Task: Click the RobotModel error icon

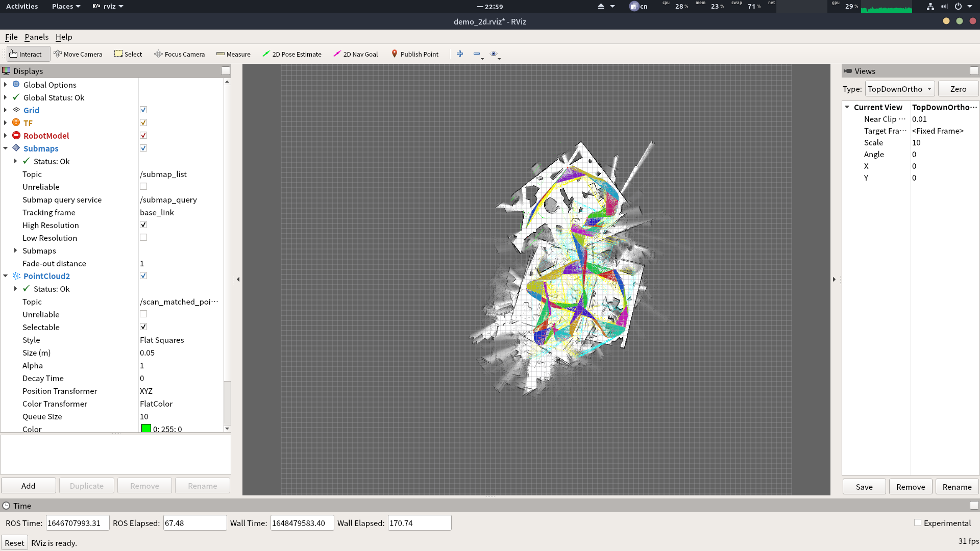Action: pyautogui.click(x=16, y=135)
